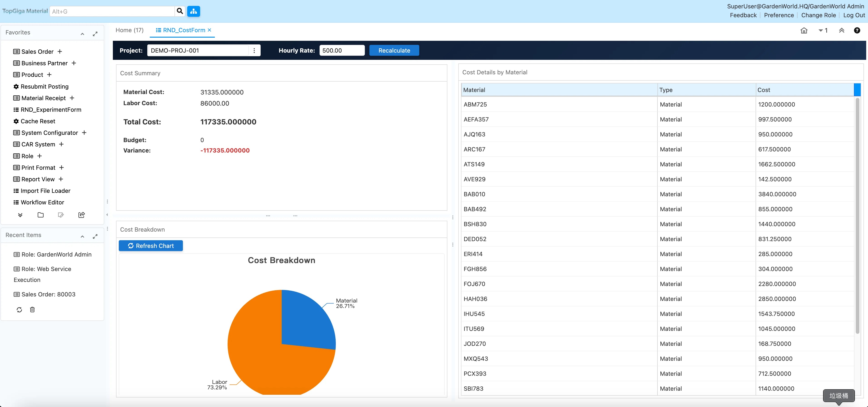Click the Refresh Chart button
868x407 pixels.
coord(151,246)
